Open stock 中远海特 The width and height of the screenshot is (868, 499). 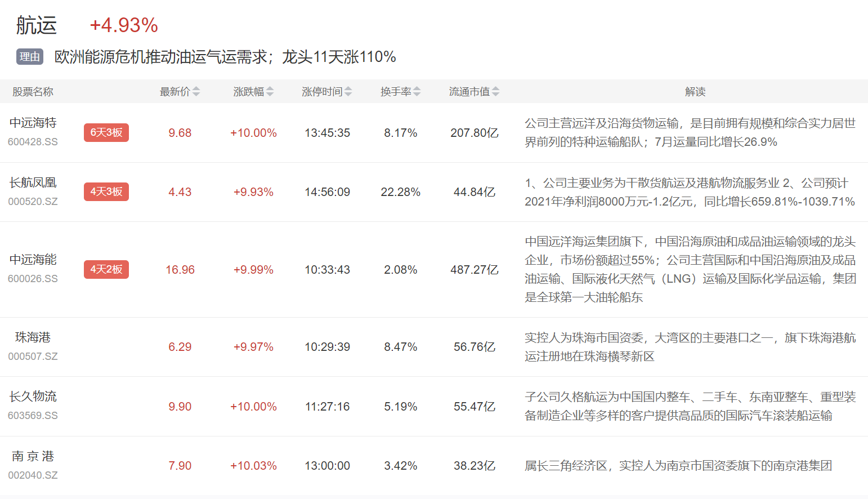pyautogui.click(x=33, y=123)
